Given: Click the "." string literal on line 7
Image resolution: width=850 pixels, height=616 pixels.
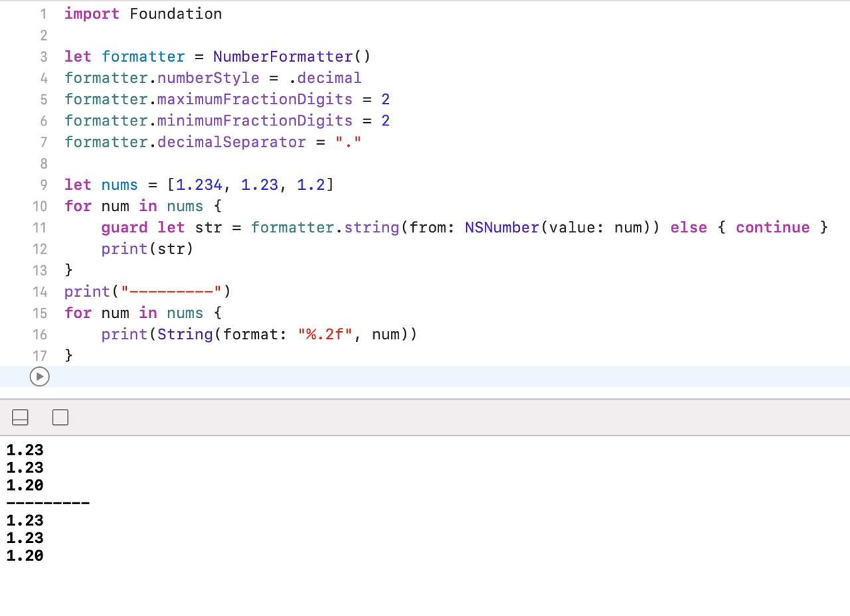Looking at the screenshot, I should click(x=349, y=141).
